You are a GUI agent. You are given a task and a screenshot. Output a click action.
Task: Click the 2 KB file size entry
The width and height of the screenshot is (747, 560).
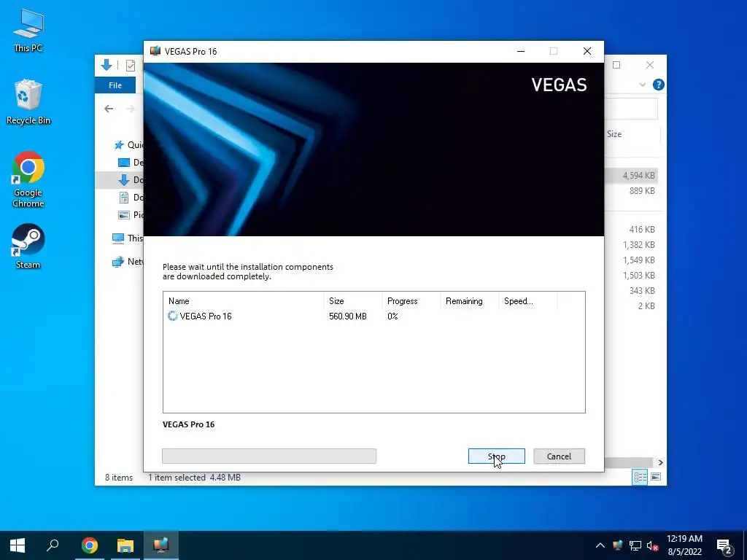click(x=646, y=306)
